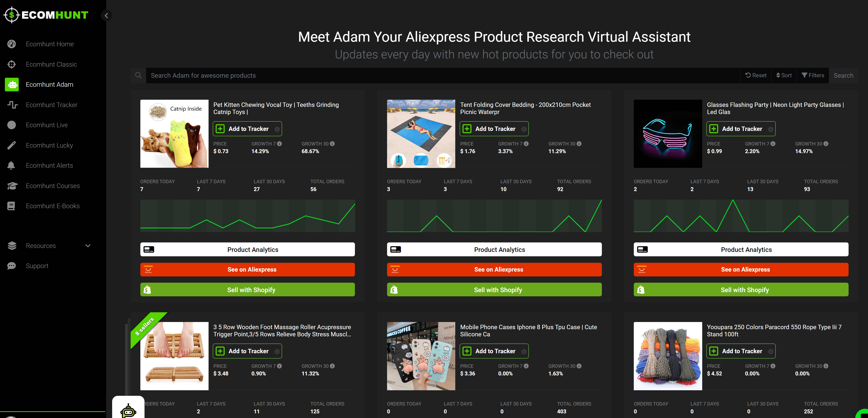Click the Glasses Flashing Party orders chart
Image resolution: width=868 pixels, height=418 pixels.
coord(741,216)
